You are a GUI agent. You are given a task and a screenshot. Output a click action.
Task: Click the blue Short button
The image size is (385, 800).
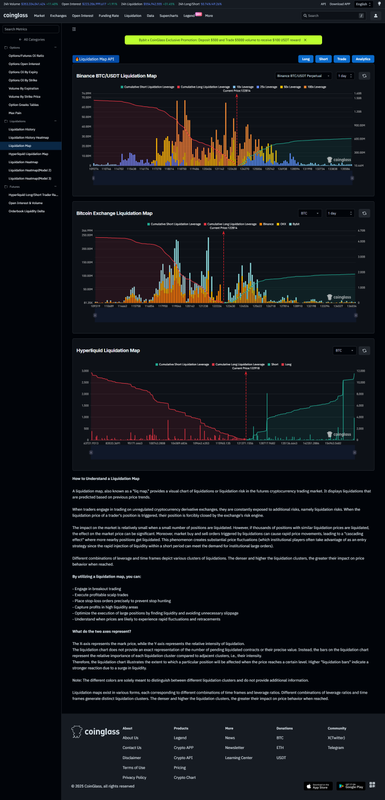pos(323,59)
